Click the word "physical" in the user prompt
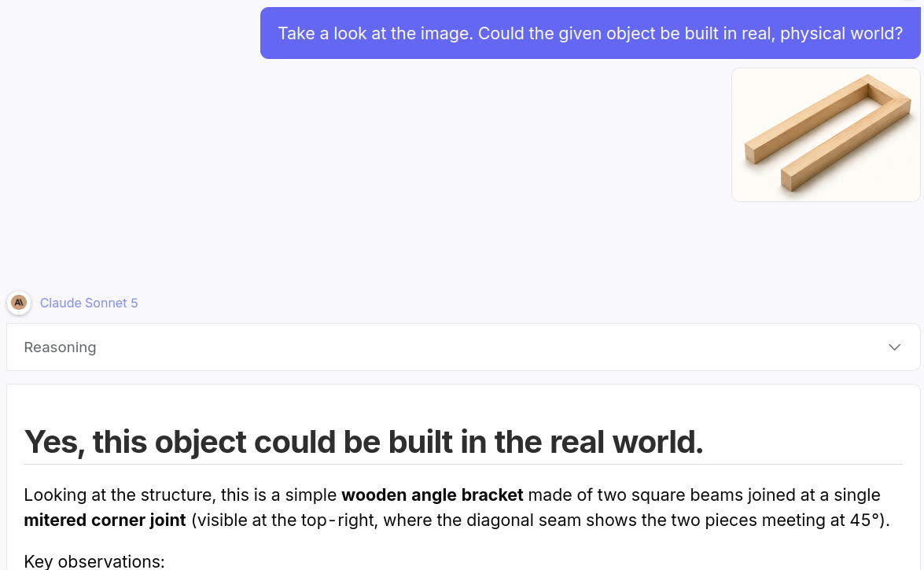 coord(805,34)
